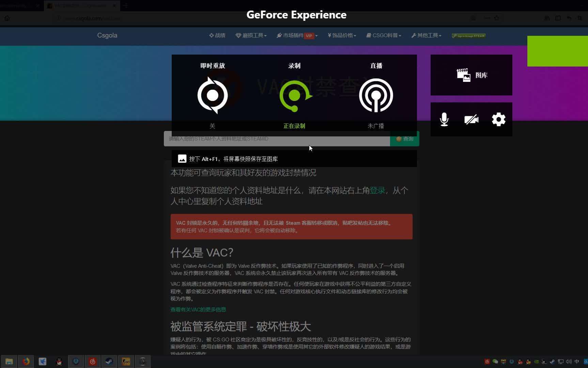Viewport: 588px width, 368px height.
Task: Open the Gallery (图库) panel
Action: pos(471,75)
